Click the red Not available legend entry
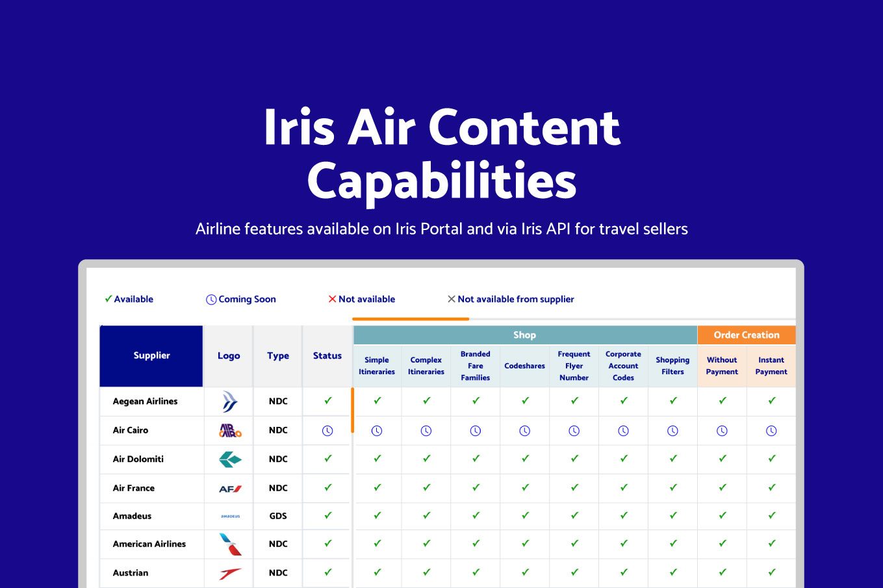 click(362, 300)
